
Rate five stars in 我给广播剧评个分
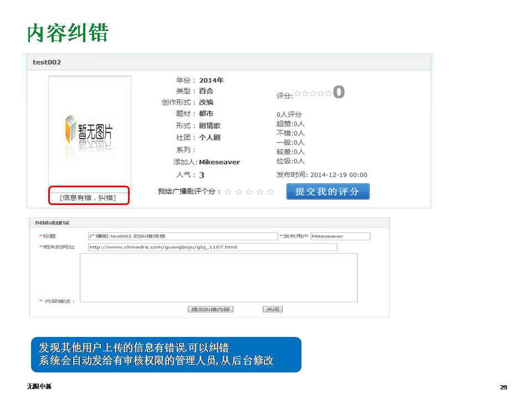pyautogui.click(x=270, y=192)
